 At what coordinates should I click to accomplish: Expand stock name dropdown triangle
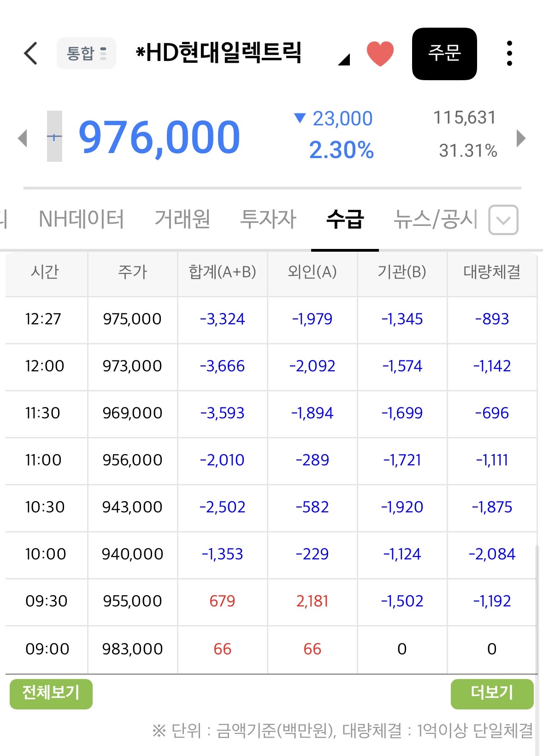344,59
